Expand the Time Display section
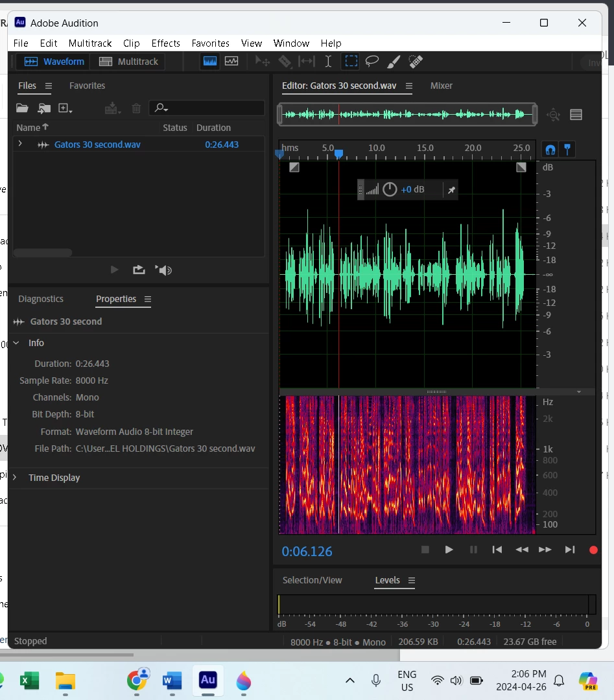The height and width of the screenshot is (700, 614). point(15,477)
